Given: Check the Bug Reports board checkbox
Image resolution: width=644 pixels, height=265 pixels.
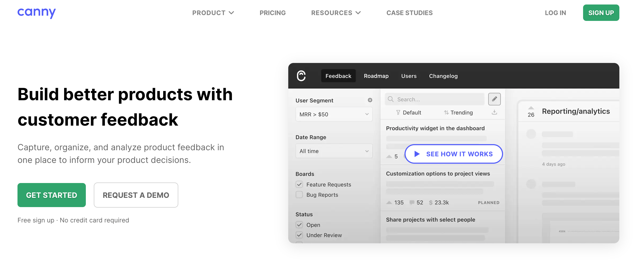Looking at the screenshot, I should [x=299, y=195].
